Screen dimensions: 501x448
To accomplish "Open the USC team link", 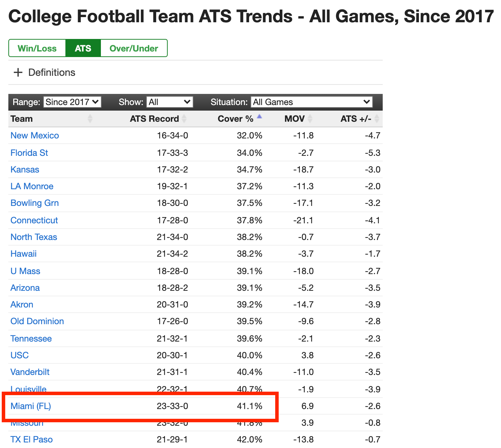I will [19, 355].
